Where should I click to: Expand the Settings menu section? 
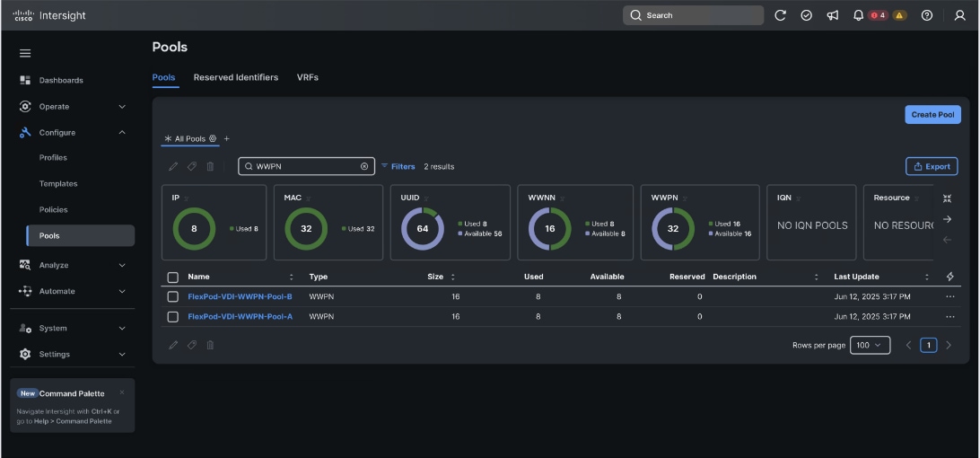click(x=122, y=354)
